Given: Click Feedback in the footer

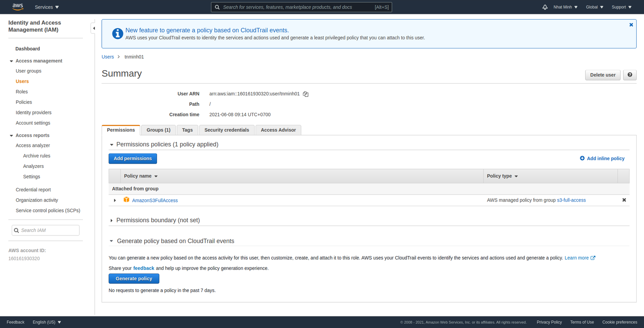Looking at the screenshot, I should click(16, 322).
